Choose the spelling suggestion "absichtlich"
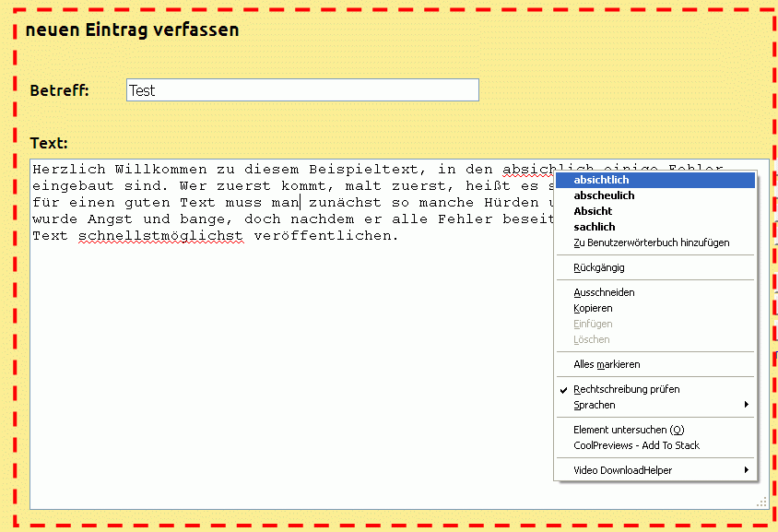The height and width of the screenshot is (532, 778). tap(601, 180)
